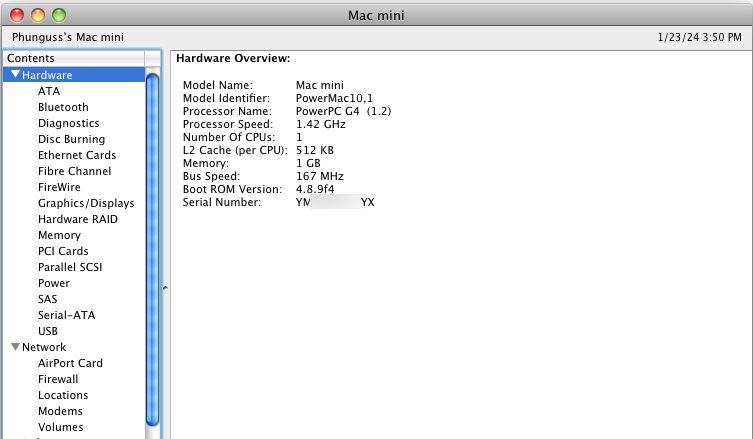Select Memory in the Hardware list
Screen dimensions: 753x439
point(60,235)
